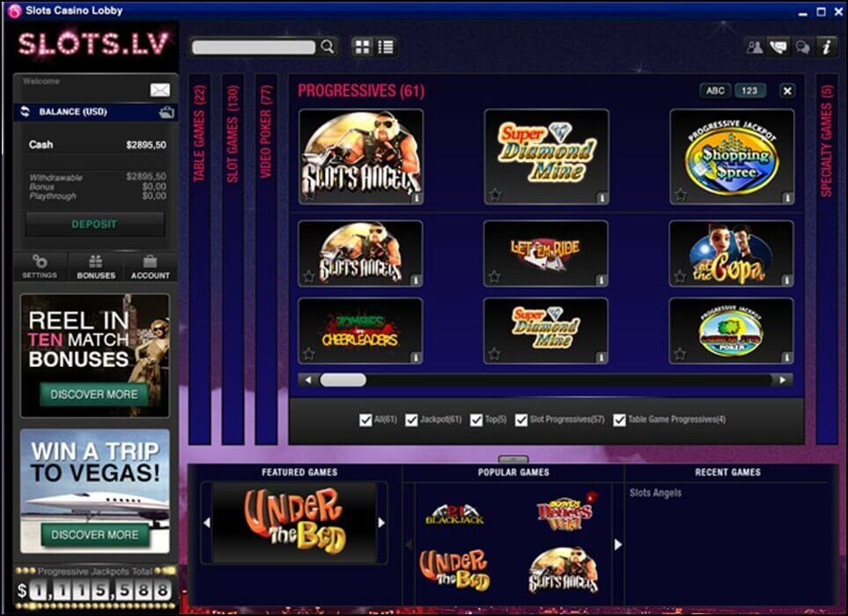
Task: Expand the Specialty Games (5) panel
Action: pos(826,150)
